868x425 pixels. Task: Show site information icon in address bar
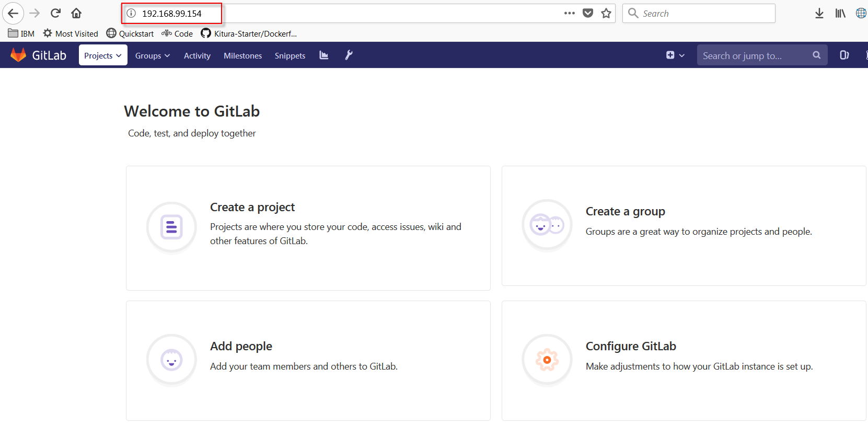point(131,13)
